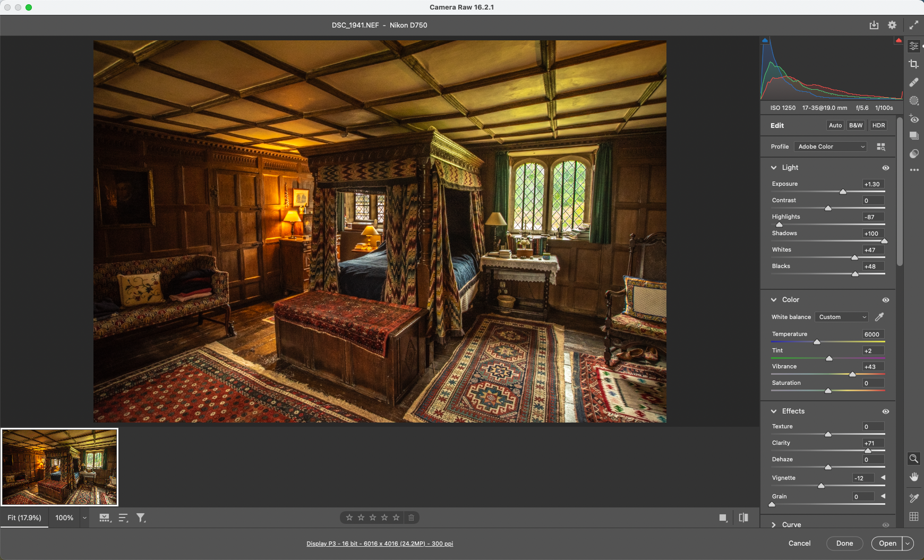
Task: Click the save/convert image icon
Action: pyautogui.click(x=874, y=25)
